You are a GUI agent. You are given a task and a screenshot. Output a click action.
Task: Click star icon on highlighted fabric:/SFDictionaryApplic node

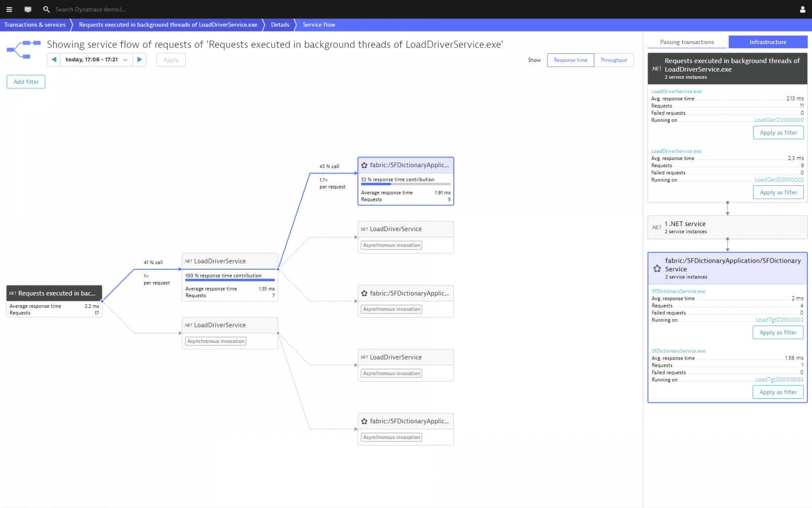[x=364, y=165]
